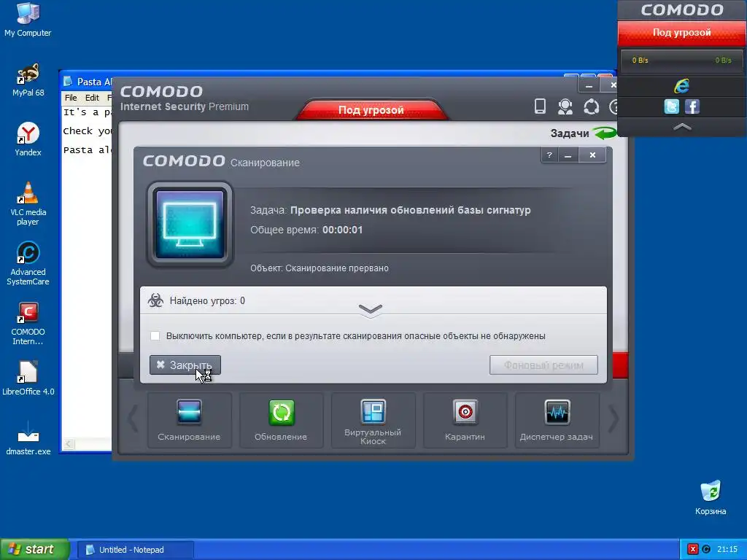Open My Computer desktop icon

[x=28, y=20]
